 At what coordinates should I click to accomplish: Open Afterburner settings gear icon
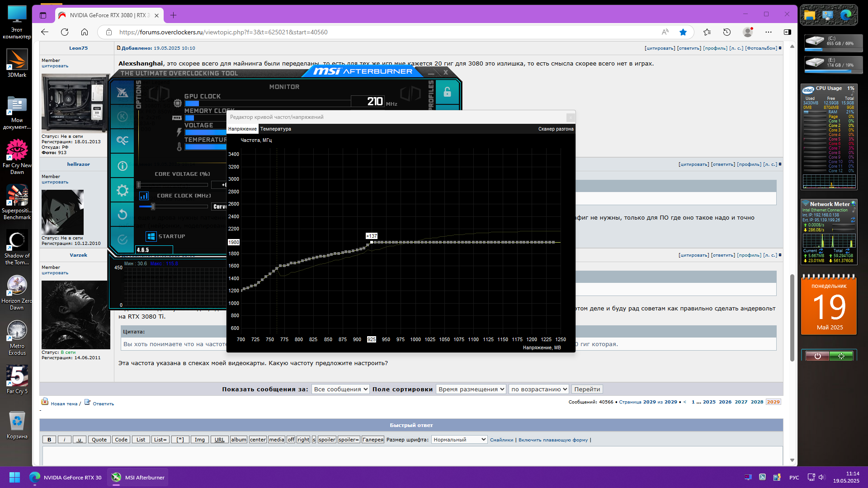tap(122, 190)
